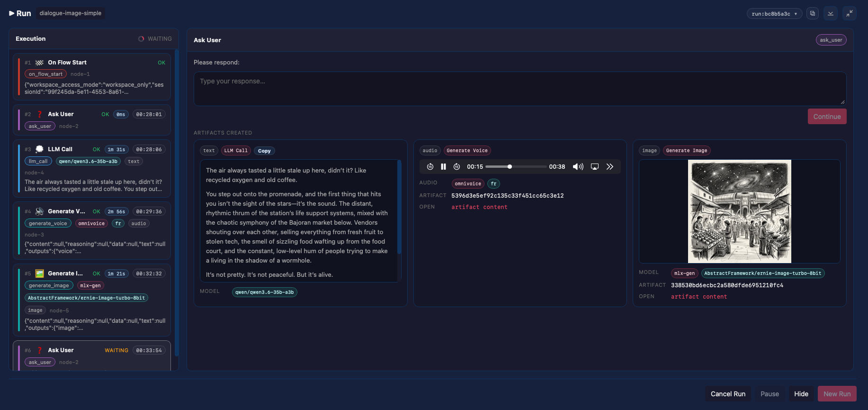Click the 00:33:54 timestamp on step #6
The height and width of the screenshot is (410, 868).
coord(149,350)
